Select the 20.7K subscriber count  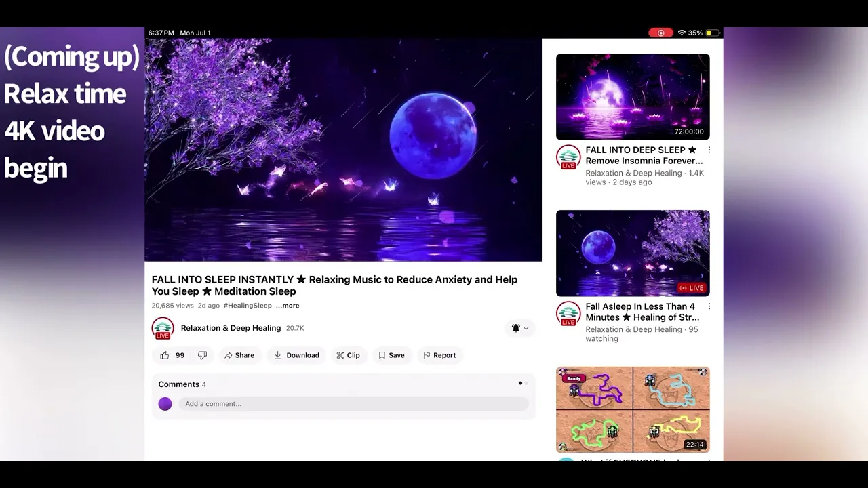click(295, 328)
